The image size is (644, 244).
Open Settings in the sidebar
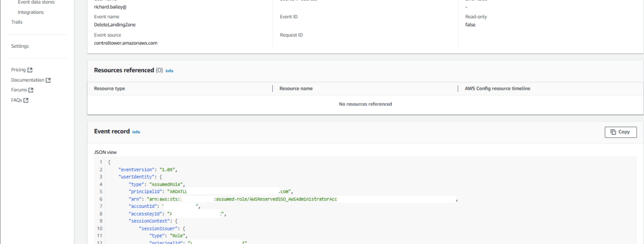coord(20,46)
